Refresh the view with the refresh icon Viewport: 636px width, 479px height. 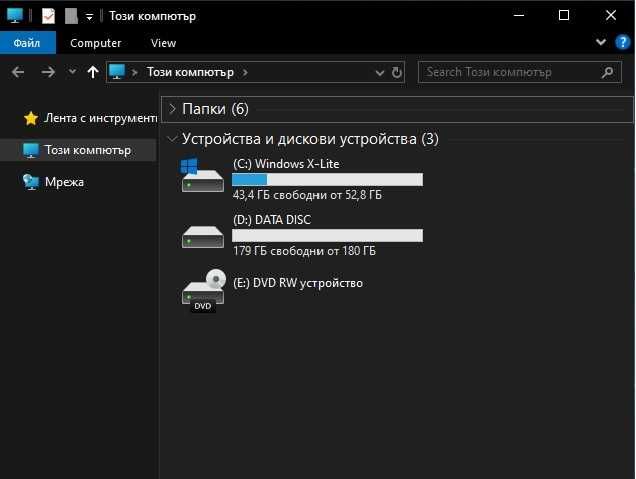[x=397, y=72]
